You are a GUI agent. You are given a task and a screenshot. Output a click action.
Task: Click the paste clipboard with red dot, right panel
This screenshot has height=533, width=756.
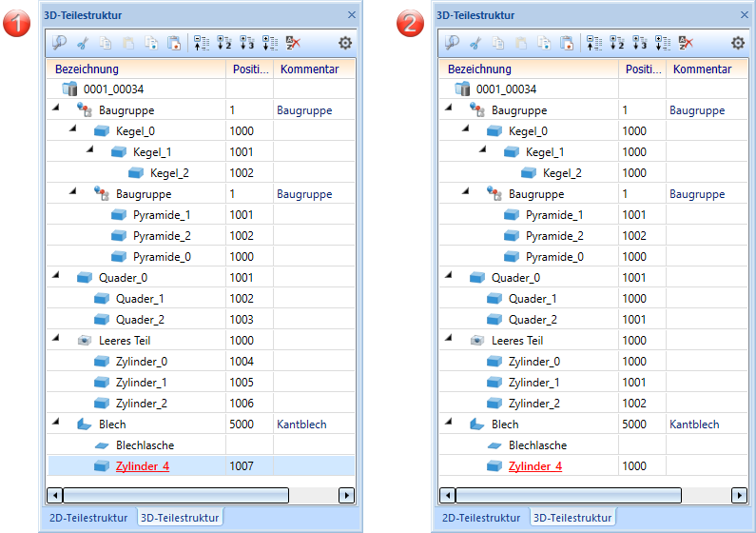[567, 43]
